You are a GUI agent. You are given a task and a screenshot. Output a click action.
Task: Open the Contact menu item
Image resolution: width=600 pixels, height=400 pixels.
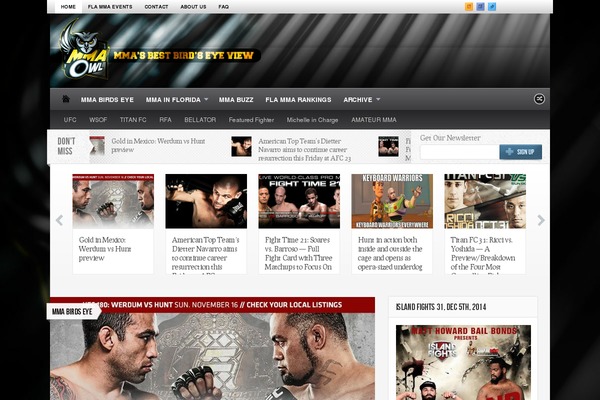pos(156,7)
